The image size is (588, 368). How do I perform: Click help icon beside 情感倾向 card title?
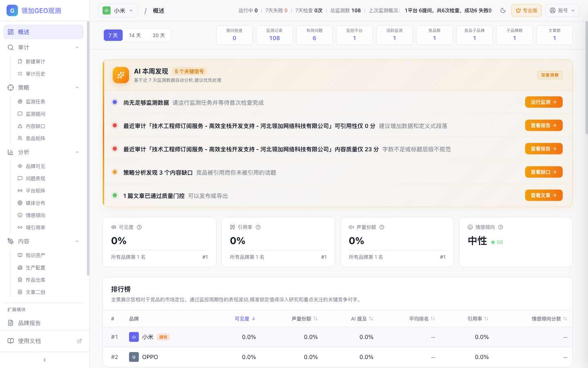tap(501, 227)
